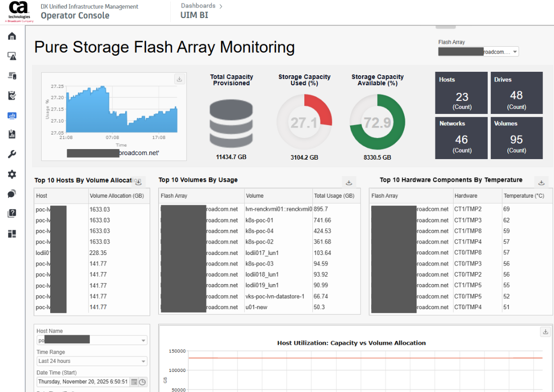The image size is (554, 392).
Task: Click the 3104.2 GB used capacity value
Action: point(304,158)
